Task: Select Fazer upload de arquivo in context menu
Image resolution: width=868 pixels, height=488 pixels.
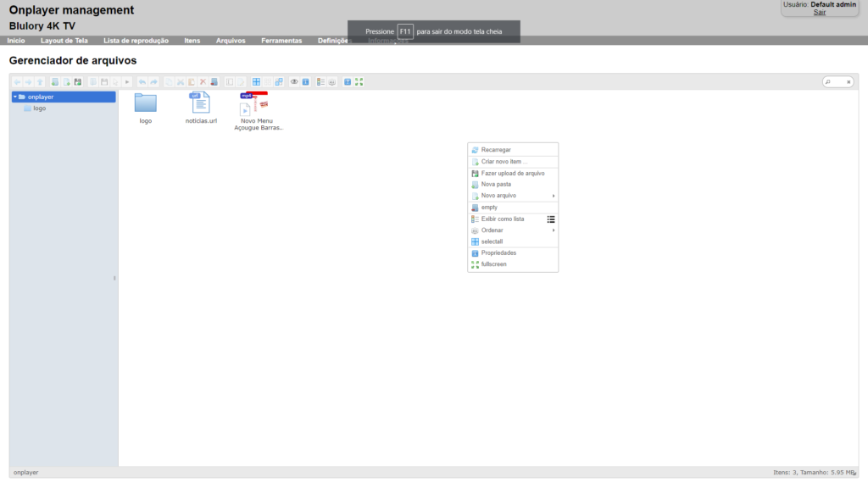Action: coord(513,173)
